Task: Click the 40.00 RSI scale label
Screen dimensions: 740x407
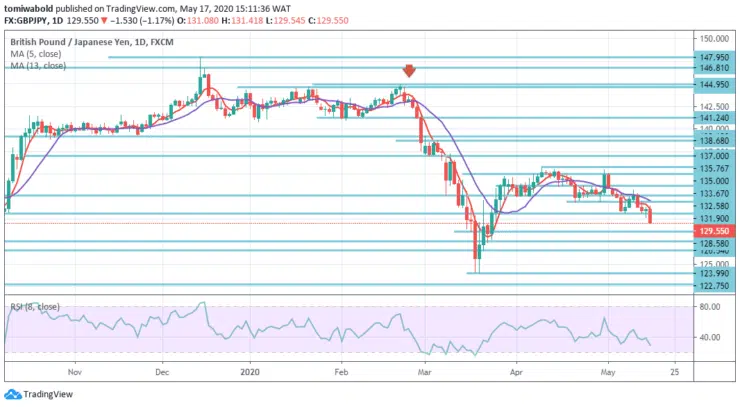Action: (710, 338)
